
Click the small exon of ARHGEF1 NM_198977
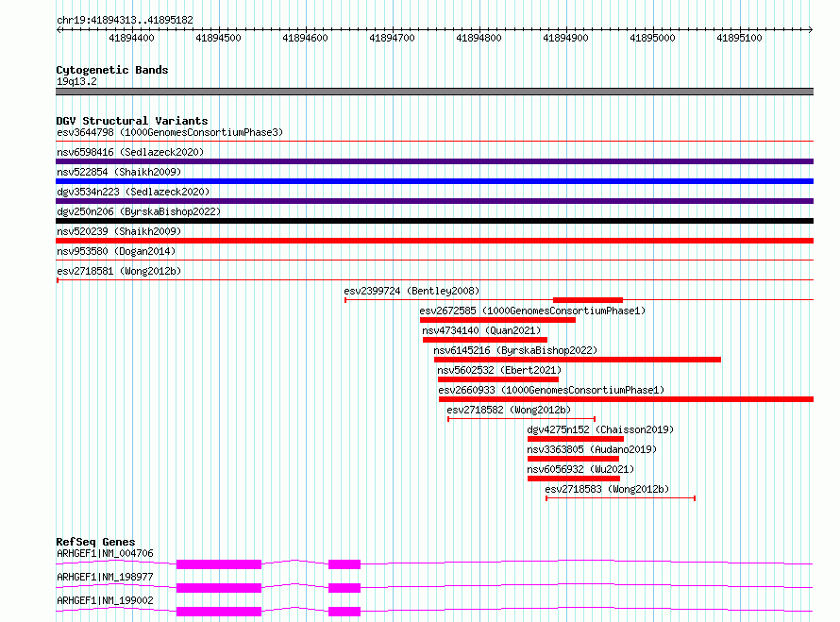click(x=344, y=588)
